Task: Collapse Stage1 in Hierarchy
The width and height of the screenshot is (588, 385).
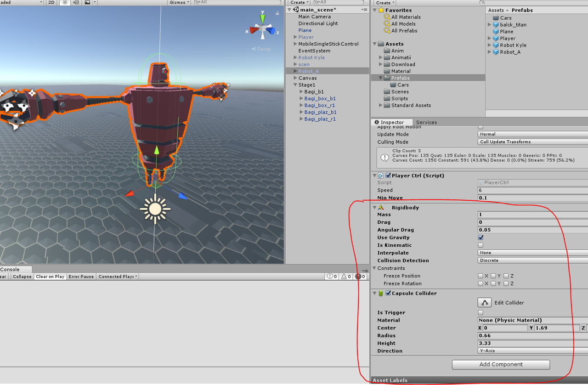Action: click(295, 85)
